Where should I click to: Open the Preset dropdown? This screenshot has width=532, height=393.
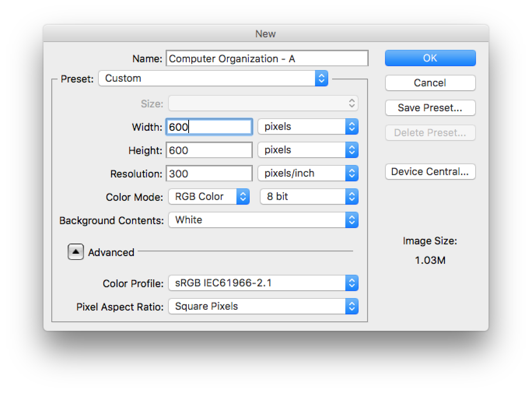(213, 78)
